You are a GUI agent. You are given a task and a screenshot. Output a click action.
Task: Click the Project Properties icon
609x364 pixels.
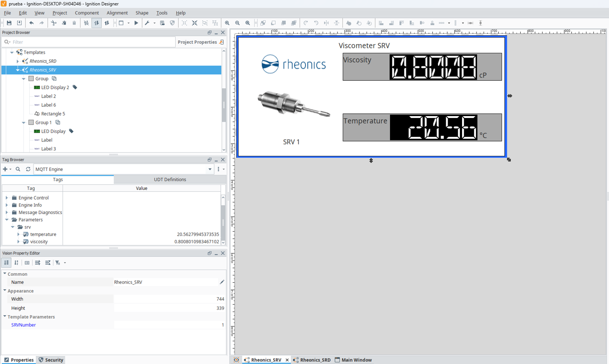pos(221,42)
